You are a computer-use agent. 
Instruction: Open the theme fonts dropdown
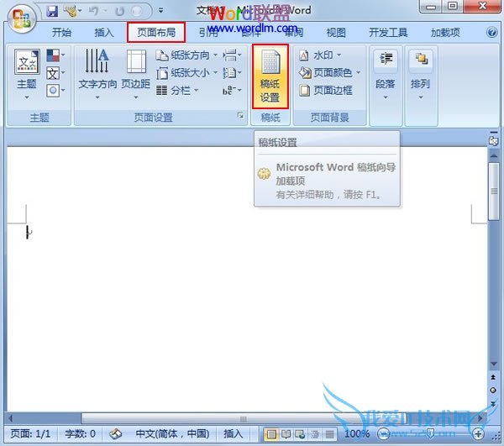tap(55, 73)
